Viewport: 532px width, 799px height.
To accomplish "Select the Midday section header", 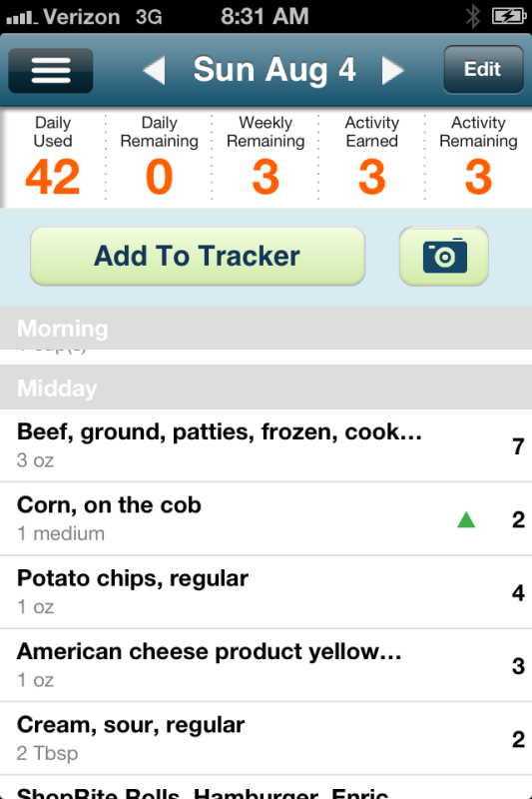I will (x=266, y=388).
